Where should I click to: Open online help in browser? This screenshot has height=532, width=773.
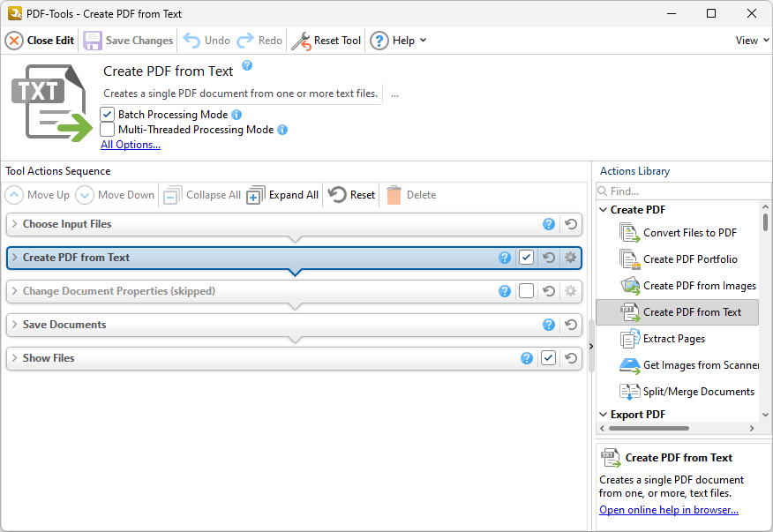(x=668, y=509)
